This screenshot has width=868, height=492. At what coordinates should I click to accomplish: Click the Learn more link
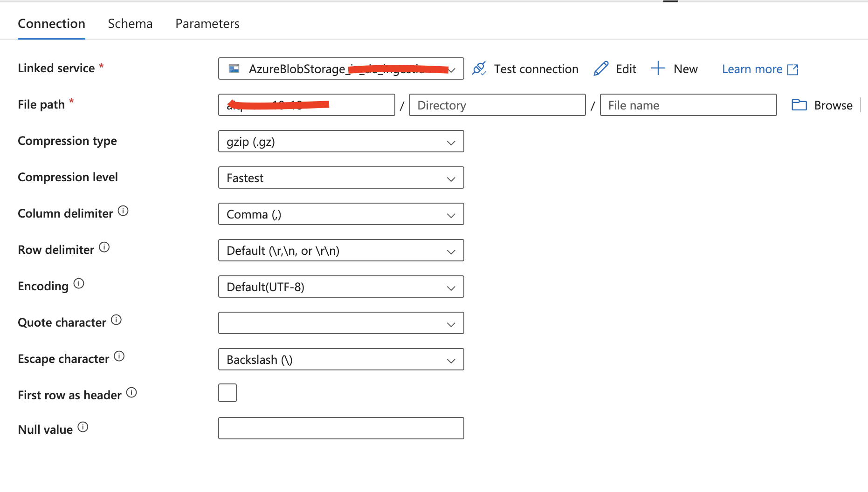752,69
